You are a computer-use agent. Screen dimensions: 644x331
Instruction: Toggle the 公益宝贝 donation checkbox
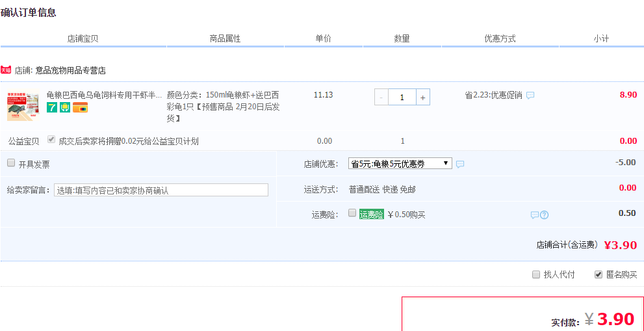click(51, 139)
